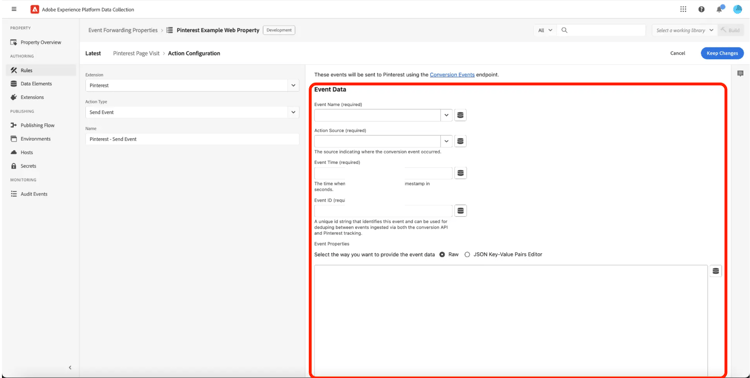Collapse the left sidebar with chevron

point(70,367)
